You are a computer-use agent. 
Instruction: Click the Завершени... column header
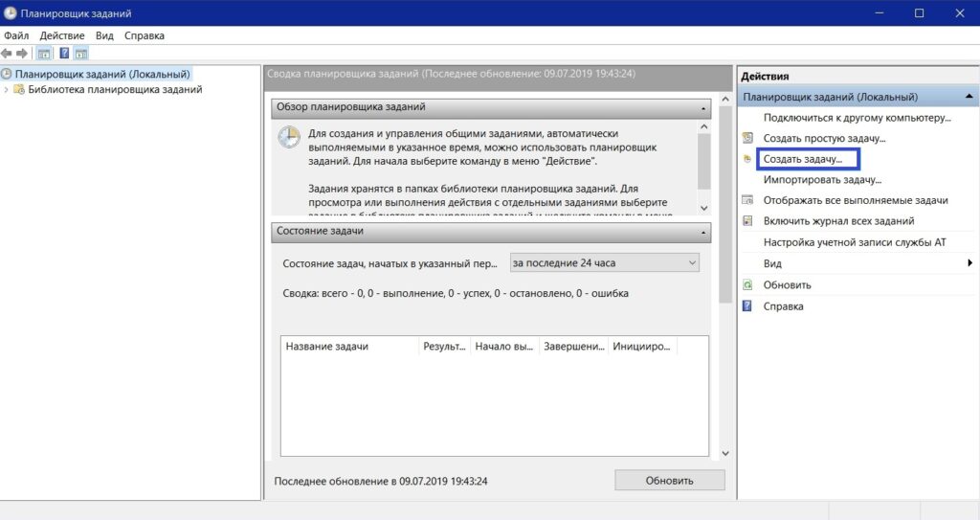(x=574, y=346)
